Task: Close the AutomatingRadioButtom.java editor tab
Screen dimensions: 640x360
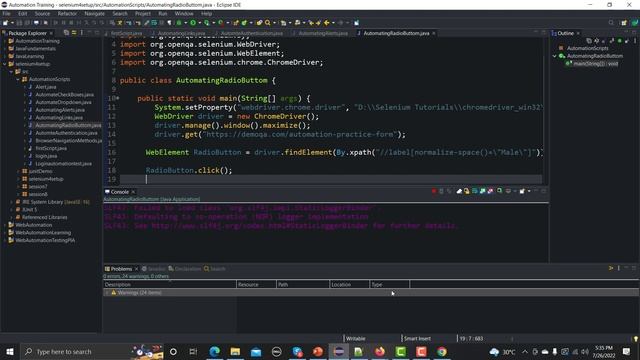Action: coord(433,33)
